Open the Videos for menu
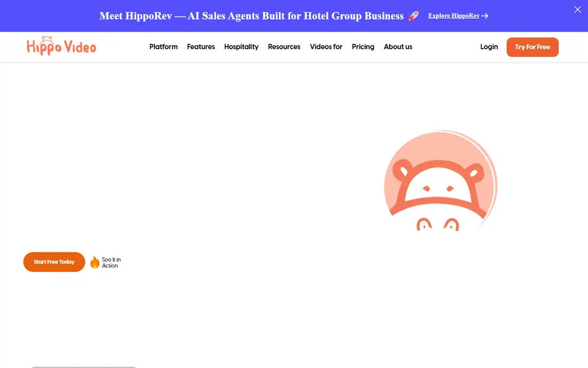The height and width of the screenshot is (368, 588). (326, 47)
